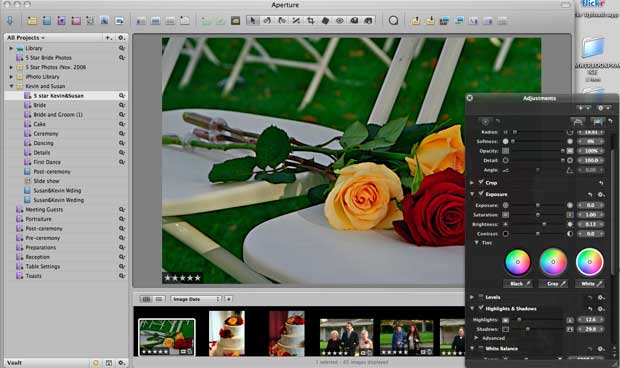This screenshot has width=620, height=368.
Task: Open the Ceremony album
Action: point(46,134)
